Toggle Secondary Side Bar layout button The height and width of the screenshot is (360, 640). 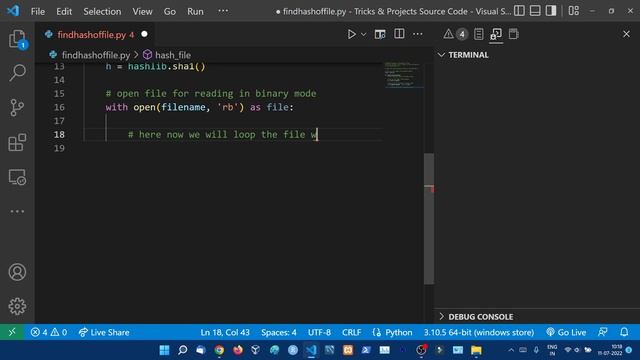pos(551,11)
